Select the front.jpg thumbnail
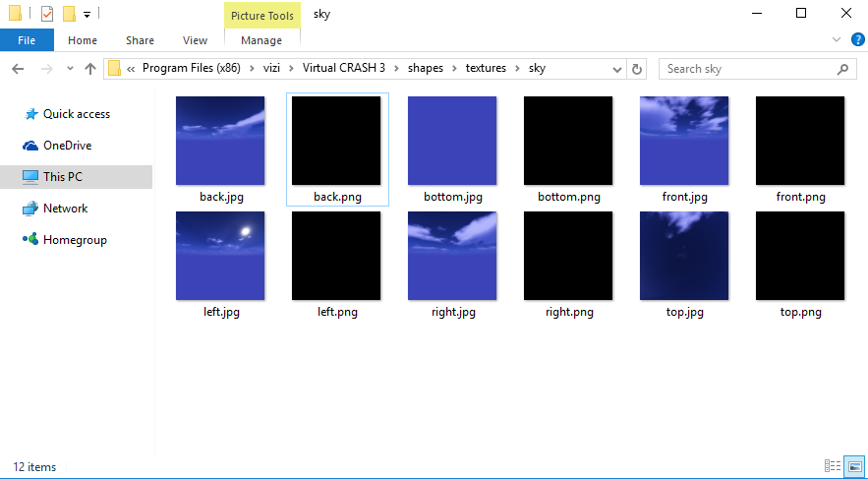 click(x=684, y=141)
